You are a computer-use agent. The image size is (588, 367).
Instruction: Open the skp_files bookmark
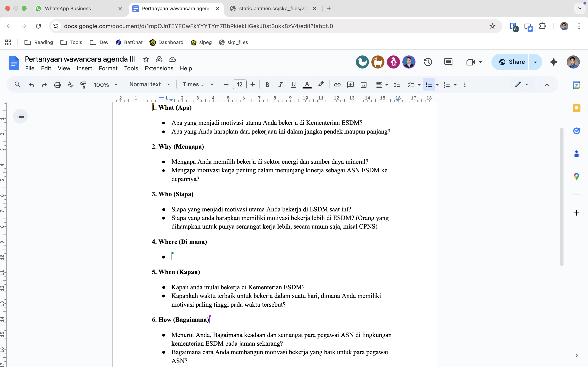click(233, 42)
